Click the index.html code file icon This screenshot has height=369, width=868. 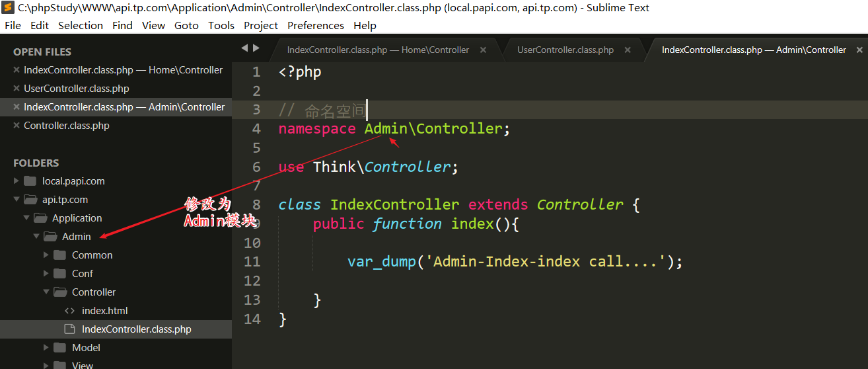point(69,311)
